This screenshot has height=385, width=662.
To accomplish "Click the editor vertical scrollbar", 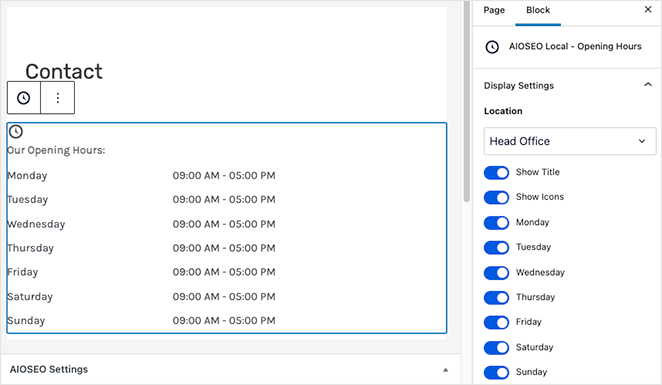I will (x=467, y=101).
